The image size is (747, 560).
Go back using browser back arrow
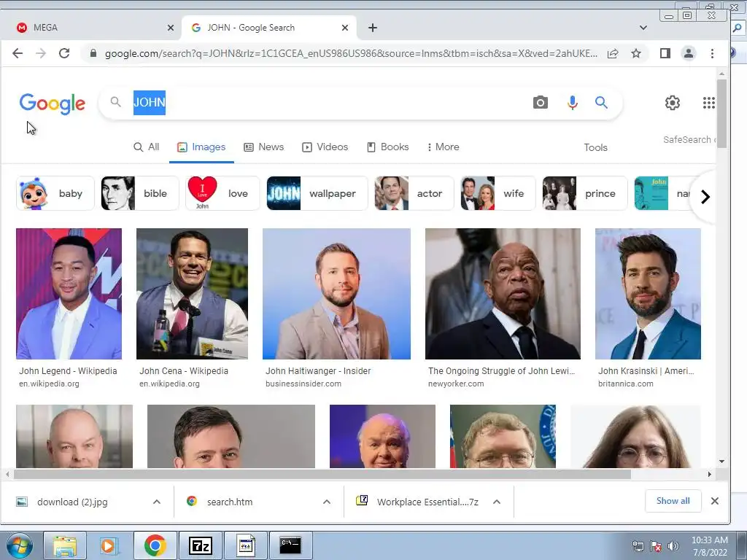18,53
